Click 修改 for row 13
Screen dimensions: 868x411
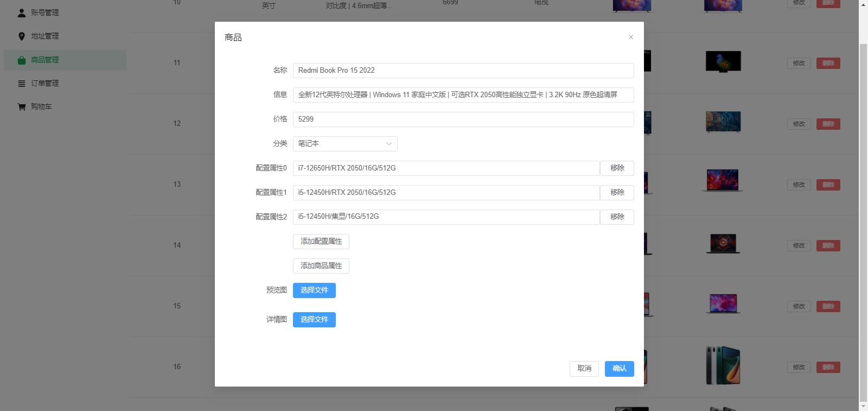(799, 185)
